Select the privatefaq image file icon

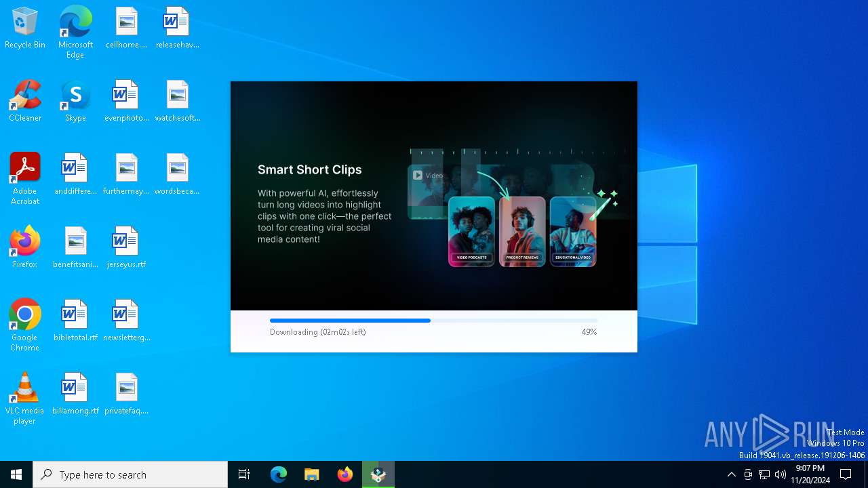coord(126,394)
